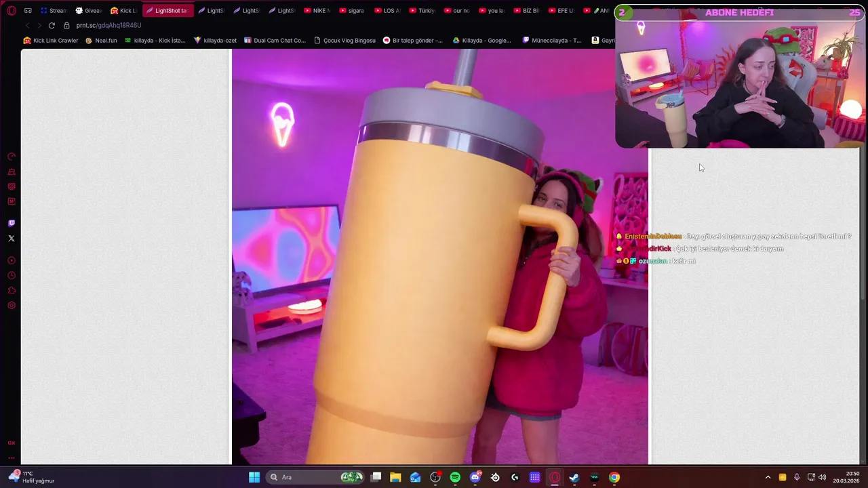Screen dimensions: 868x488
Task: Open the Neal.fun bookmark
Action: click(x=101, y=41)
